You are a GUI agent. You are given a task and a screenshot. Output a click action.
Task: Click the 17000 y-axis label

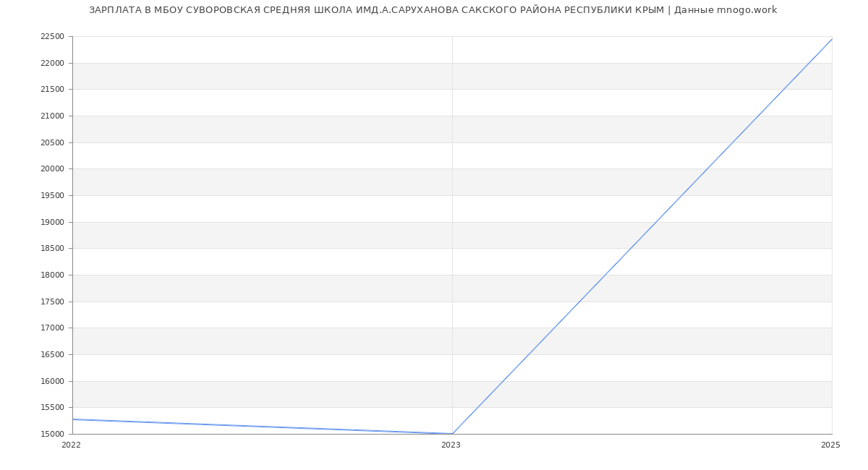pyautogui.click(x=52, y=328)
